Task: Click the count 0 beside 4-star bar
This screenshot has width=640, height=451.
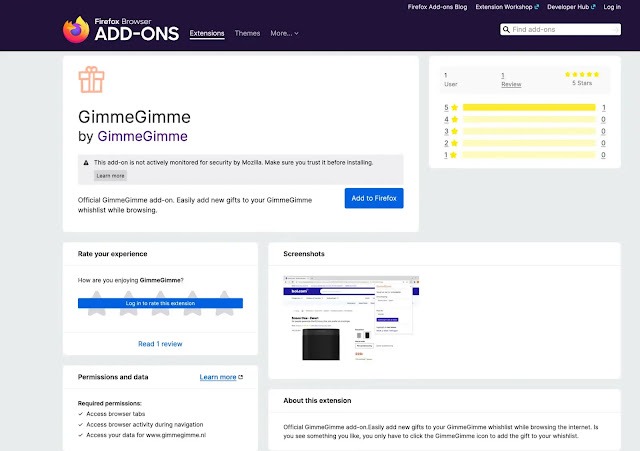Action: pyautogui.click(x=603, y=119)
